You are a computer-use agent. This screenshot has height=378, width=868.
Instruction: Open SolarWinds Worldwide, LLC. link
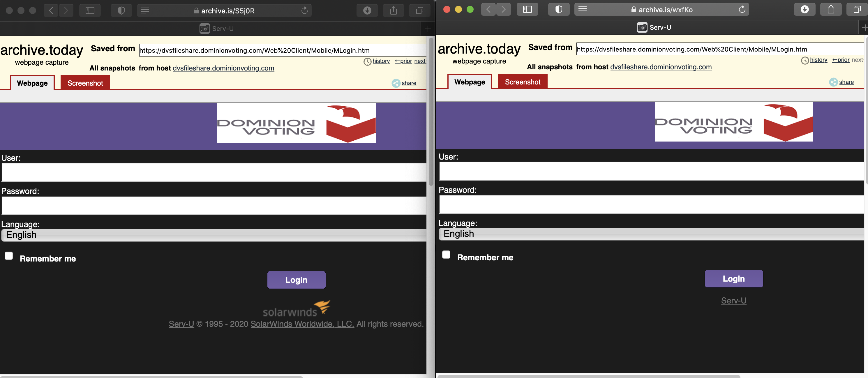302,324
